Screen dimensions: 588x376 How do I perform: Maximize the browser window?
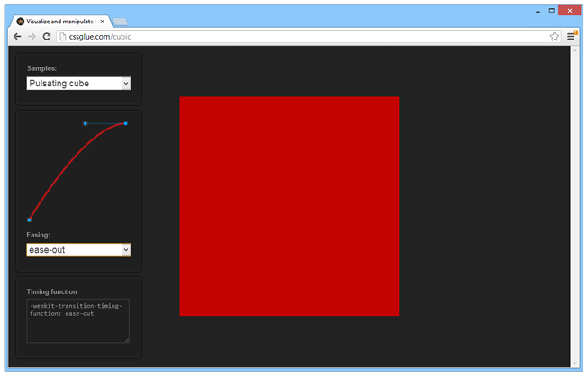[552, 11]
